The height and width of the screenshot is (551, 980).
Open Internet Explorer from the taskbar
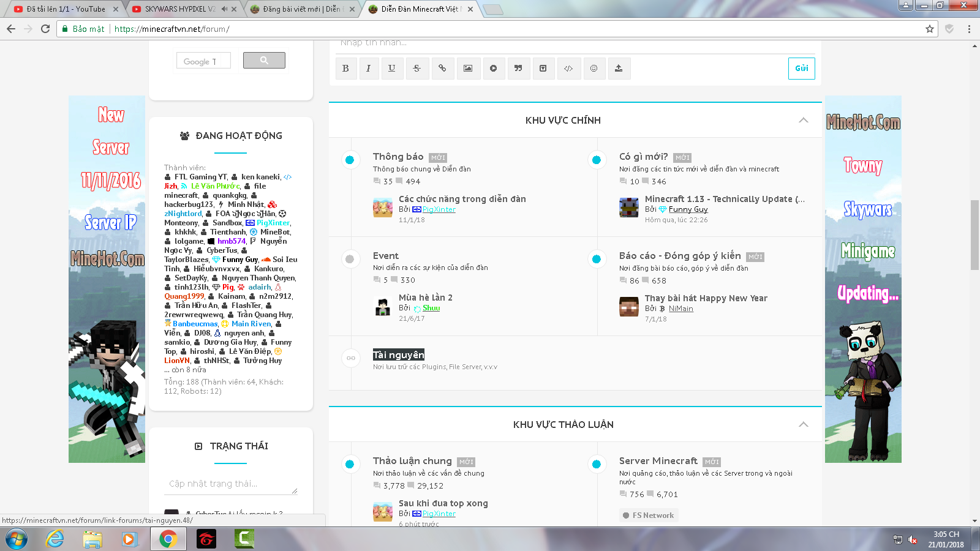pos(55,539)
